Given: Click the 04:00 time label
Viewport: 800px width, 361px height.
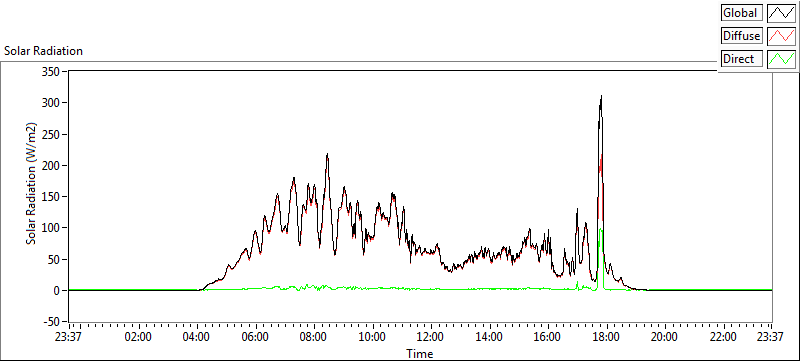Looking at the screenshot, I should click(197, 337).
